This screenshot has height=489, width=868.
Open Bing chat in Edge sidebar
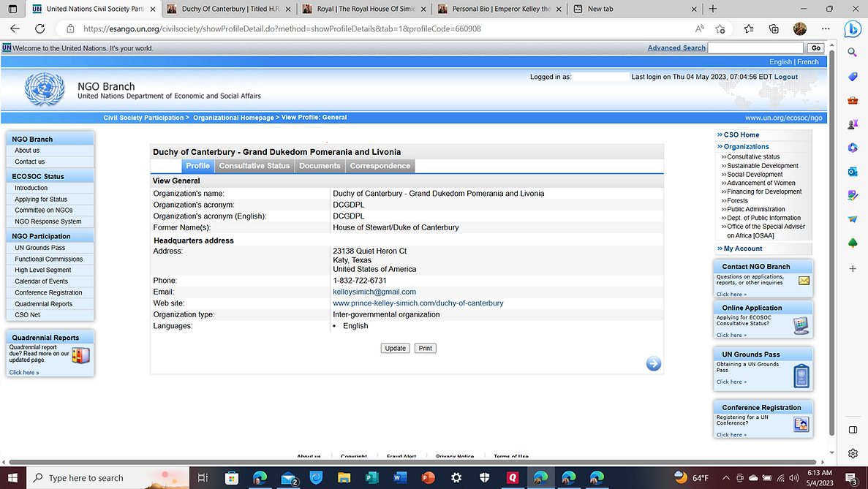(853, 29)
